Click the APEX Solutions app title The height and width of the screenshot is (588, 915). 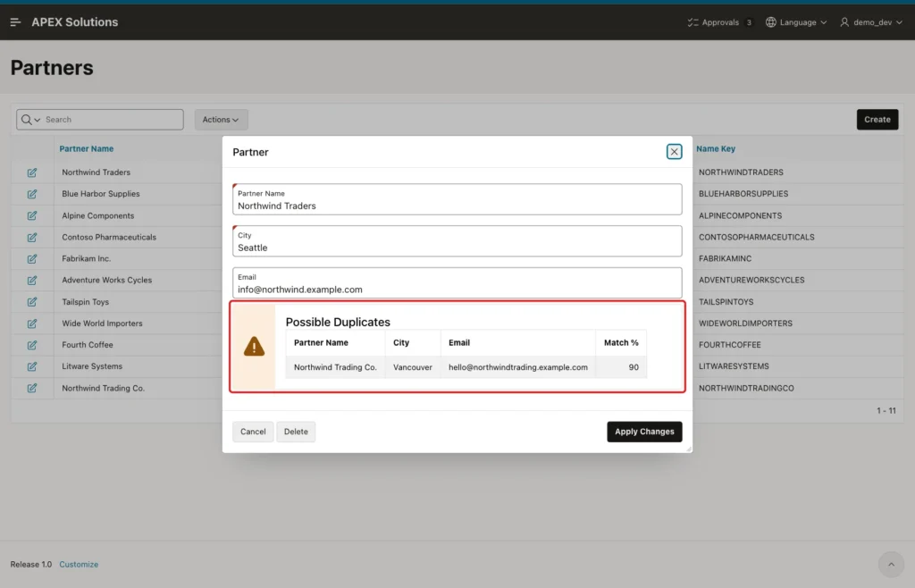75,22
